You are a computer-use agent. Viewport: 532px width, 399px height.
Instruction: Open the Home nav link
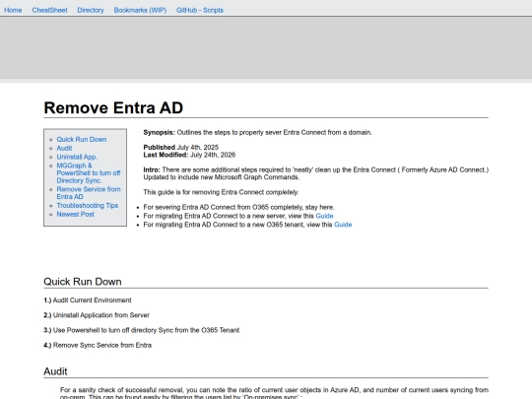(x=13, y=10)
